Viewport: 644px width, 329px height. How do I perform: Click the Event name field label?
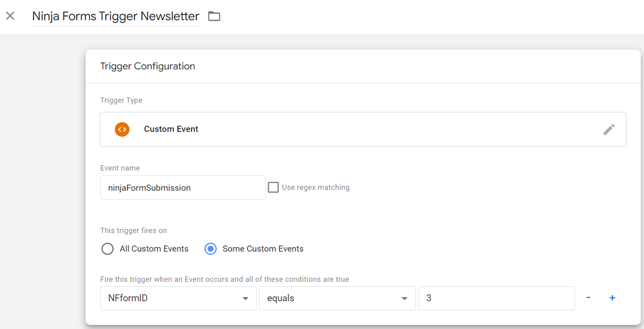(120, 168)
